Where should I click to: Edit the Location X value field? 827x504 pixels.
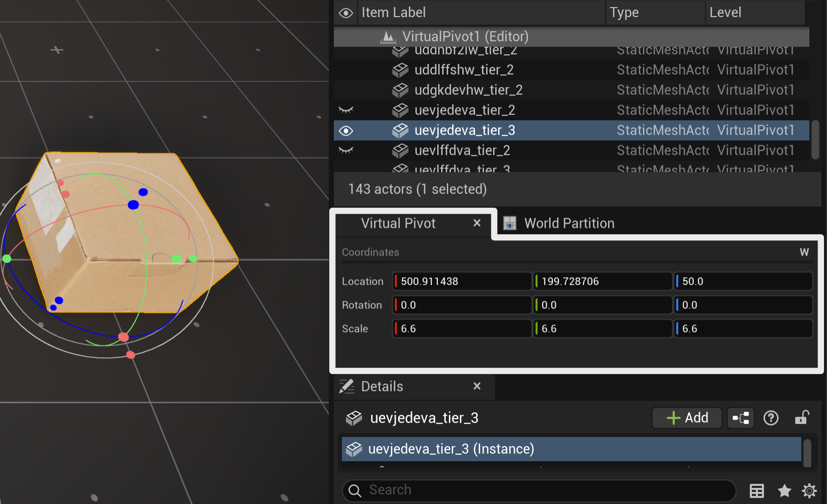pos(462,281)
